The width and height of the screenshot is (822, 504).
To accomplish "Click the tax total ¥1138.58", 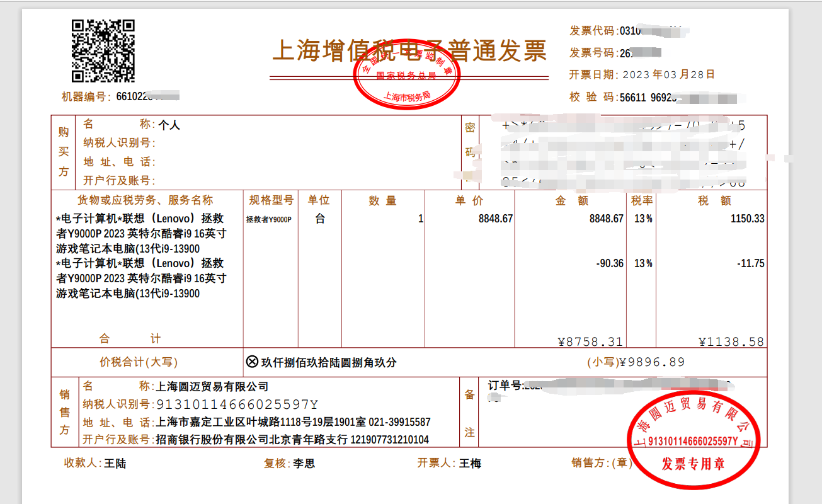I will click(732, 341).
